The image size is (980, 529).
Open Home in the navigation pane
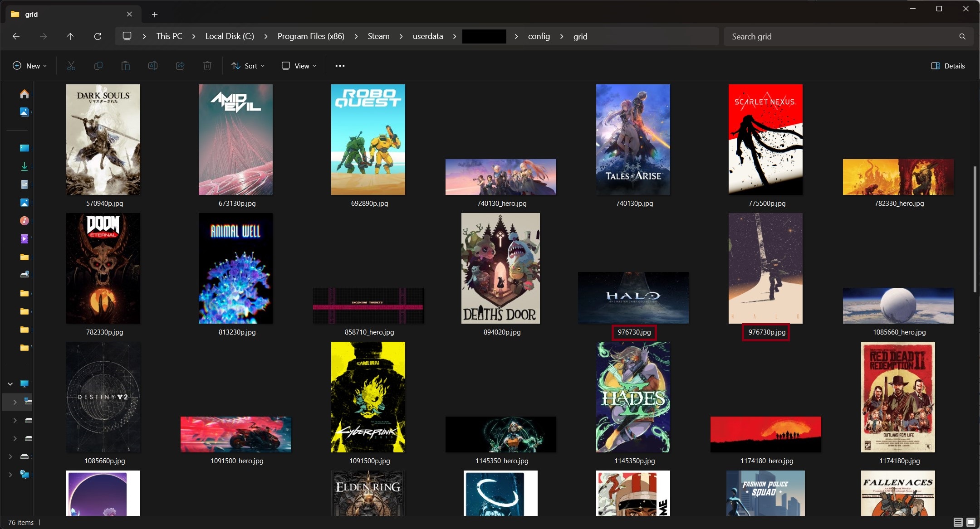[24, 94]
